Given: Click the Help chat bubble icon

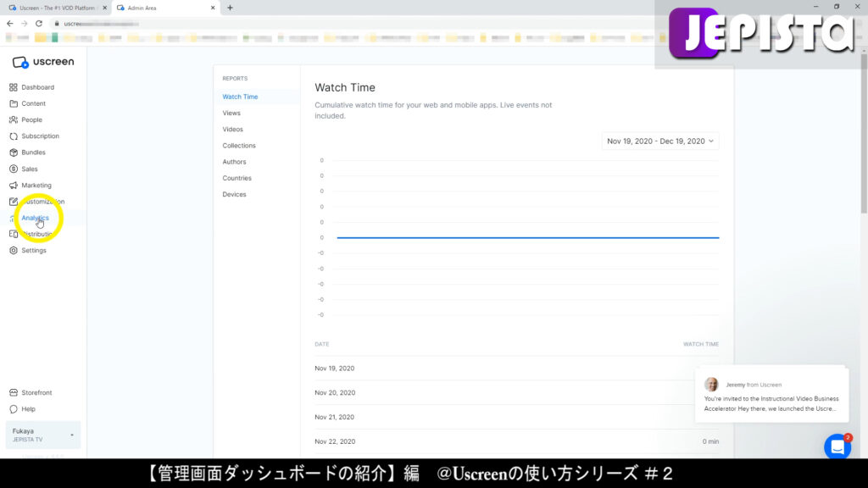Looking at the screenshot, I should coord(14,409).
